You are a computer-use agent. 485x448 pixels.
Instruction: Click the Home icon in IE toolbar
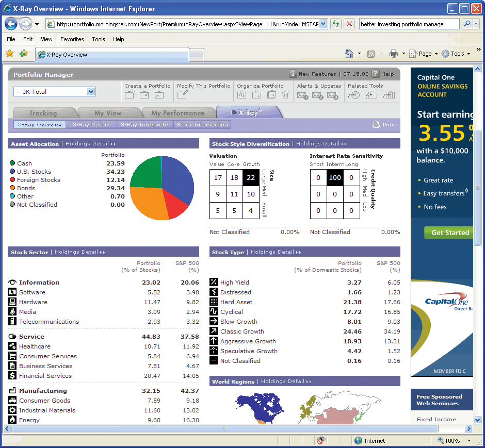349,54
